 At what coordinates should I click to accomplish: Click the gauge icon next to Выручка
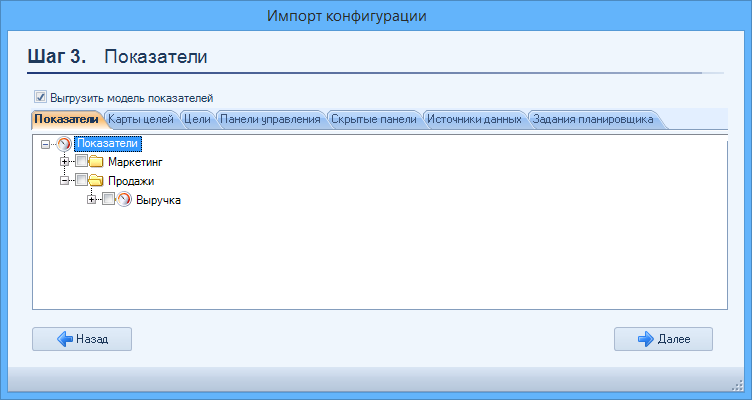point(124,200)
